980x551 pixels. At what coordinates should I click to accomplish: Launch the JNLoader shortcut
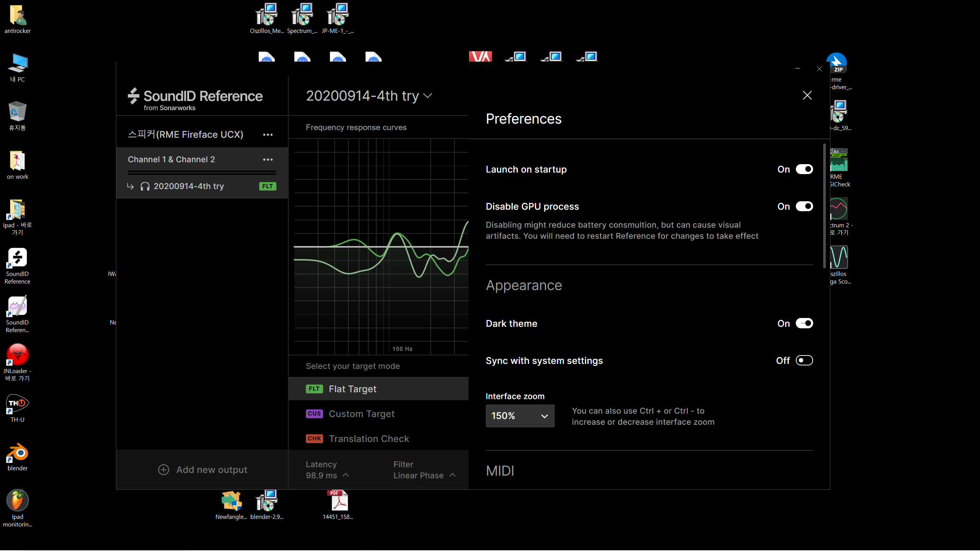point(17,362)
